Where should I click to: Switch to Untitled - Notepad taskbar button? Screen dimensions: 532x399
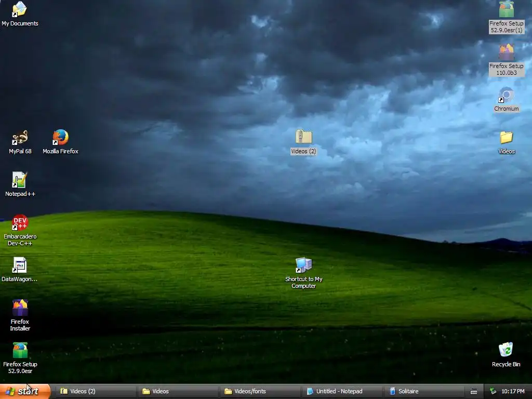pyautogui.click(x=342, y=391)
